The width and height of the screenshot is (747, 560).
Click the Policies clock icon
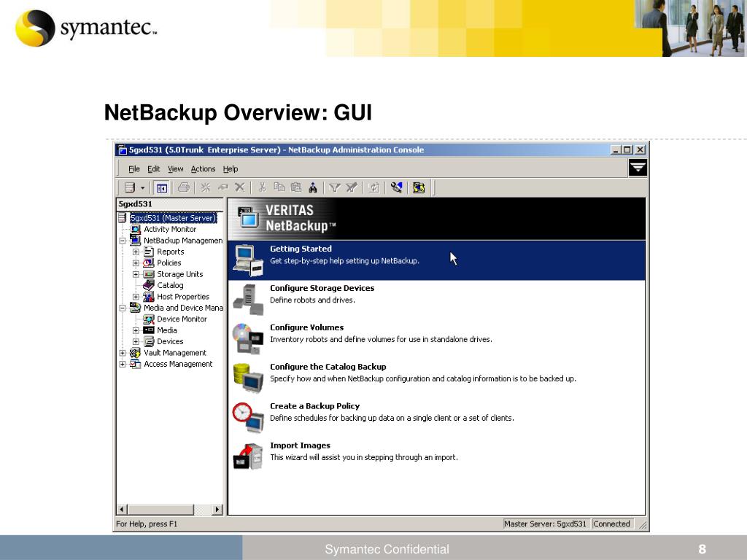coord(149,262)
